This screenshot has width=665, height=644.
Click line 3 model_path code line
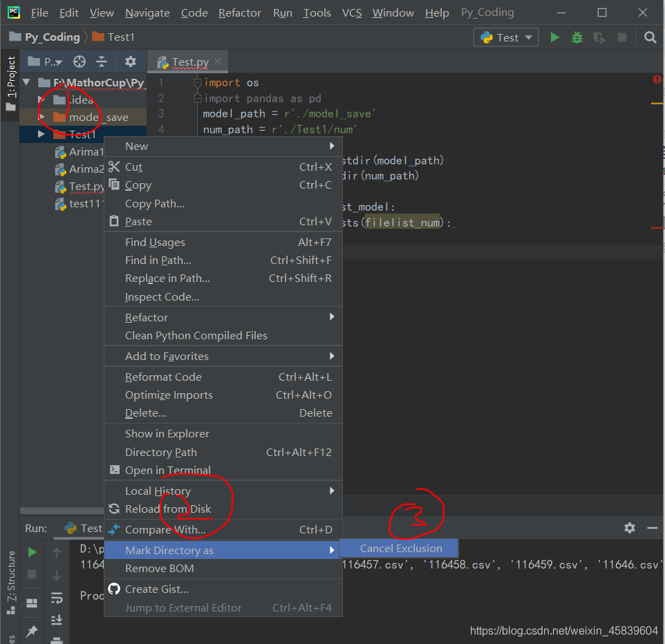click(288, 113)
